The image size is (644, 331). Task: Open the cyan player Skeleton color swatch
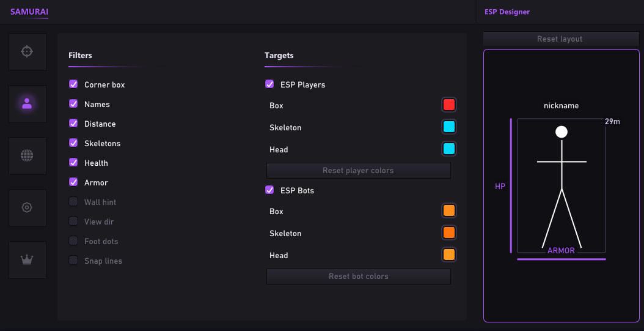pos(449,127)
